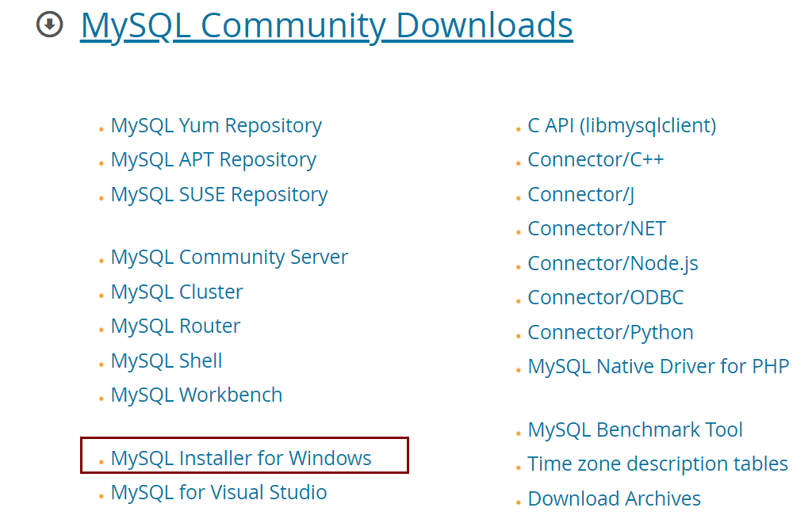Go to Connector/C++ downloads
Viewport: 812px width, 523px height.
pos(595,159)
